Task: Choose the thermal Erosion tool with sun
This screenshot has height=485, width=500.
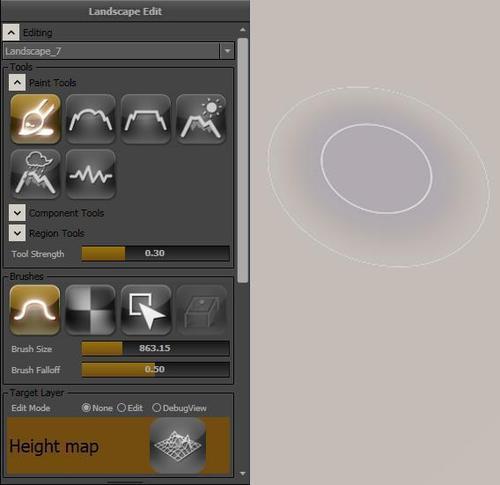Action: pyautogui.click(x=201, y=119)
